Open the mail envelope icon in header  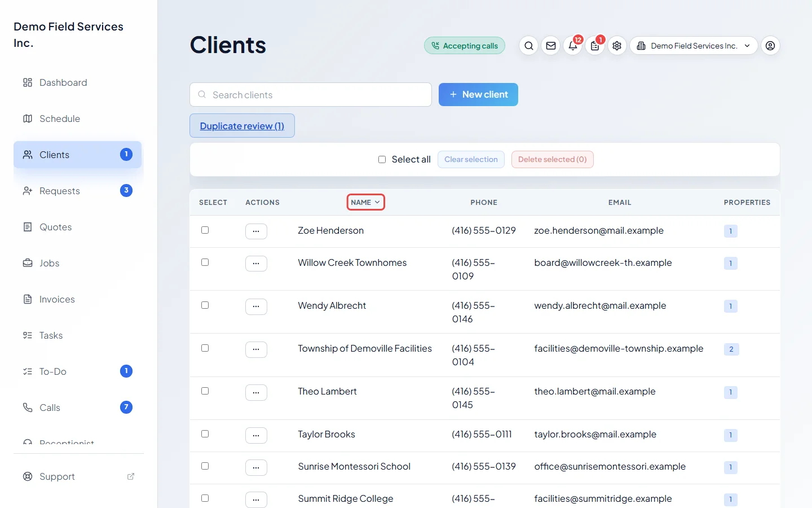551,46
